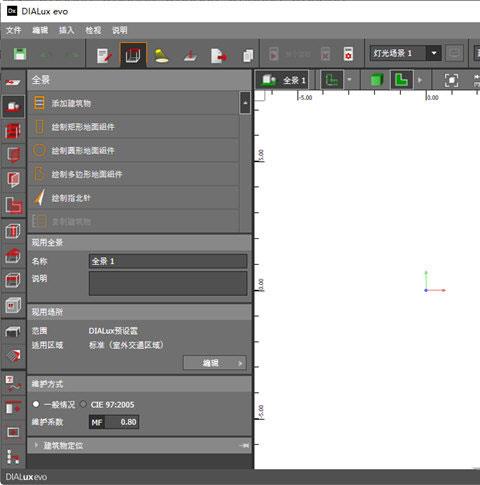The width and height of the screenshot is (480, 485).
Task: Click the red striped materials icon in the left sidebar
Action: (x=13, y=356)
